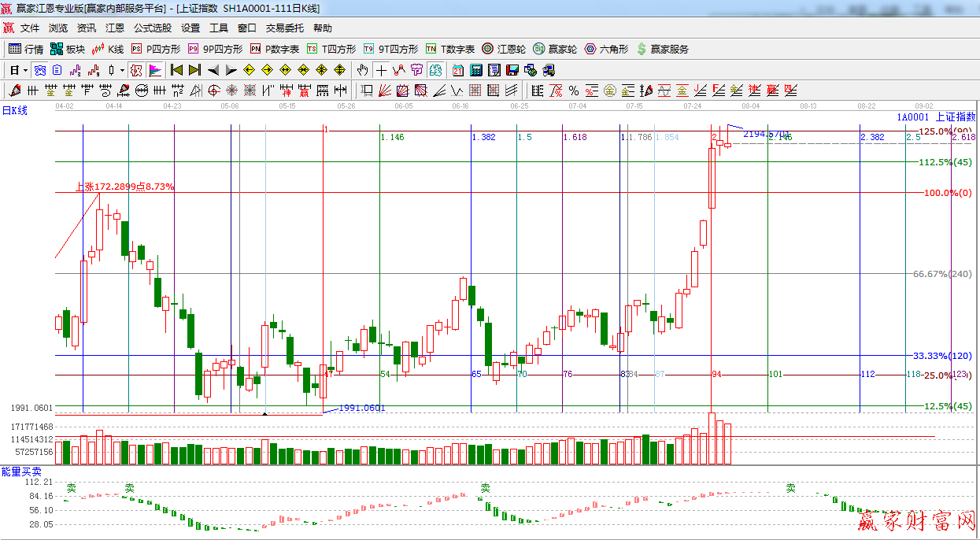980x540 pixels.
Task: Click the 六角形 hexagon chart button
Action: [x=606, y=49]
